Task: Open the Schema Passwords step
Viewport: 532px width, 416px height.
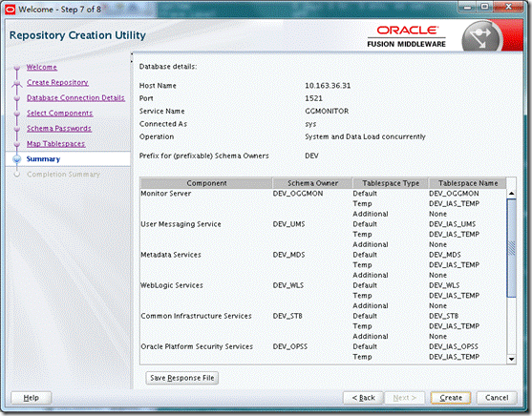Action: click(59, 129)
